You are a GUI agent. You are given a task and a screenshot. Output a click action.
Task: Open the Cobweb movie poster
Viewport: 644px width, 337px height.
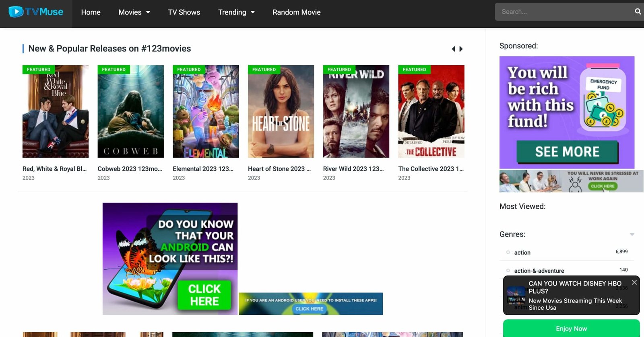point(131,111)
